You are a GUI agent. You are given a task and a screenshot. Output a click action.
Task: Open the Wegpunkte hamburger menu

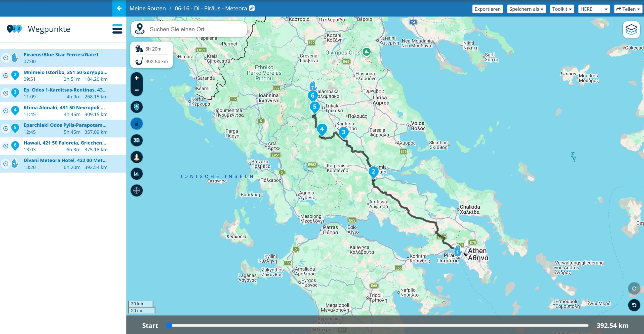(x=117, y=29)
